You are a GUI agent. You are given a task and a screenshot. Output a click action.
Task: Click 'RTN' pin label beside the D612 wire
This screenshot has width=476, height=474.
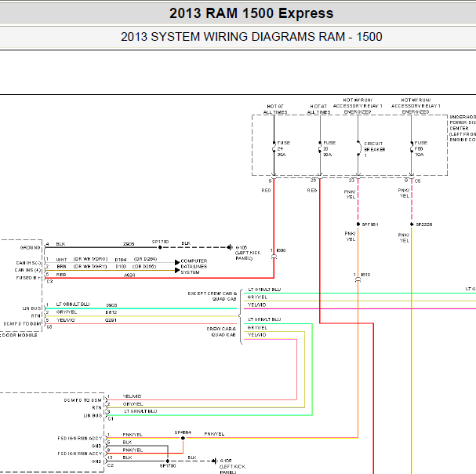(x=35, y=316)
